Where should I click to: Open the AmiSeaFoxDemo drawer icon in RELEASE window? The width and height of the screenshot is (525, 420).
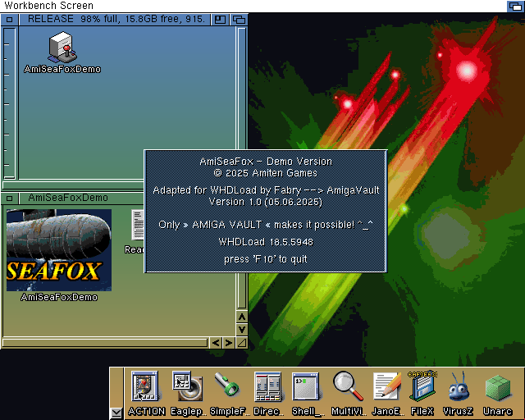(x=62, y=48)
